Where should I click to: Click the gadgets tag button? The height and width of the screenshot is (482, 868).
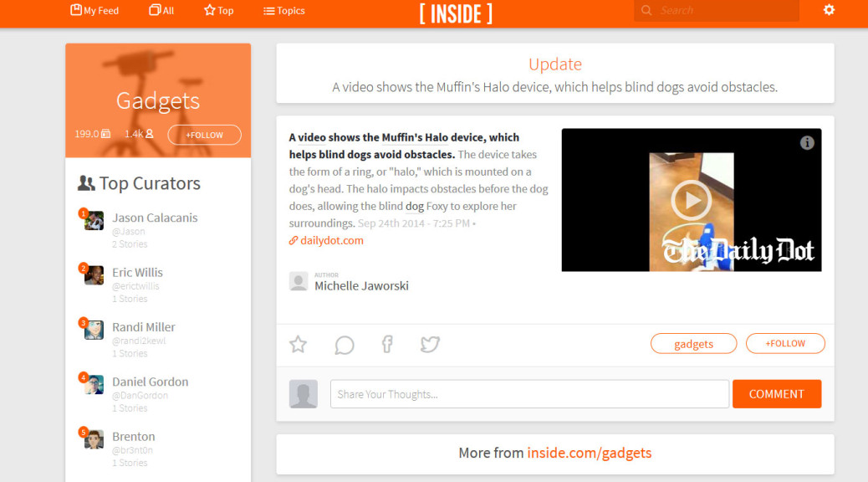693,343
